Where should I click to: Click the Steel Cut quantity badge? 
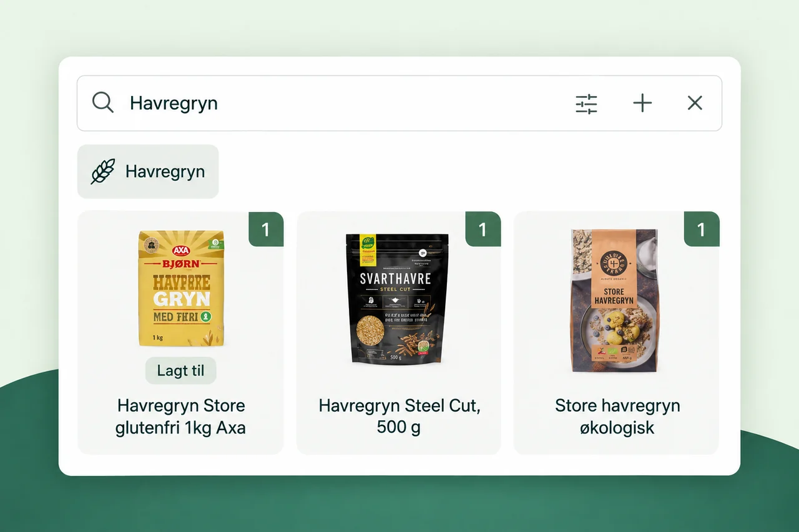[x=483, y=229]
